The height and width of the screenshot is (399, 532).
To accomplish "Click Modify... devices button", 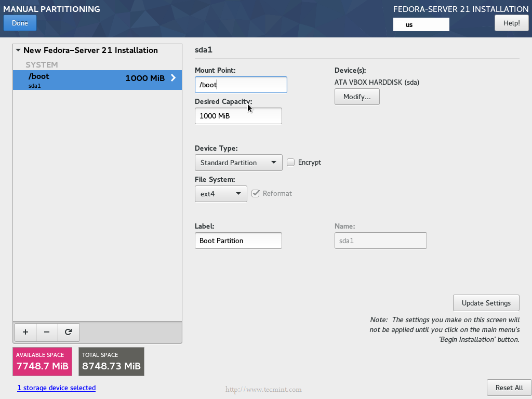I will (x=357, y=97).
